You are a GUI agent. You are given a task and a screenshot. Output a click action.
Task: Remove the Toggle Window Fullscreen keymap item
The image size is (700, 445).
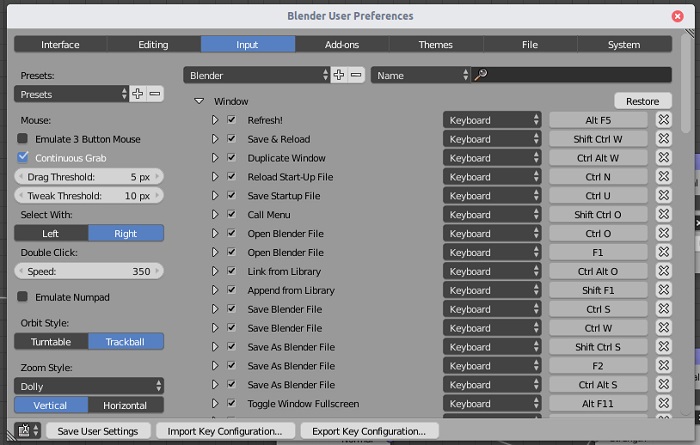(x=663, y=403)
